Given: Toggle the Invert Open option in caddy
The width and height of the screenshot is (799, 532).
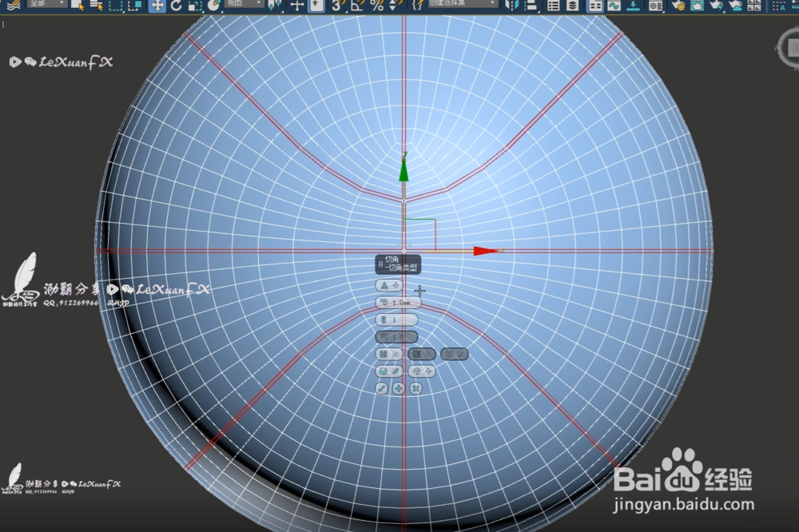Looking at the screenshot, I should 422,354.
